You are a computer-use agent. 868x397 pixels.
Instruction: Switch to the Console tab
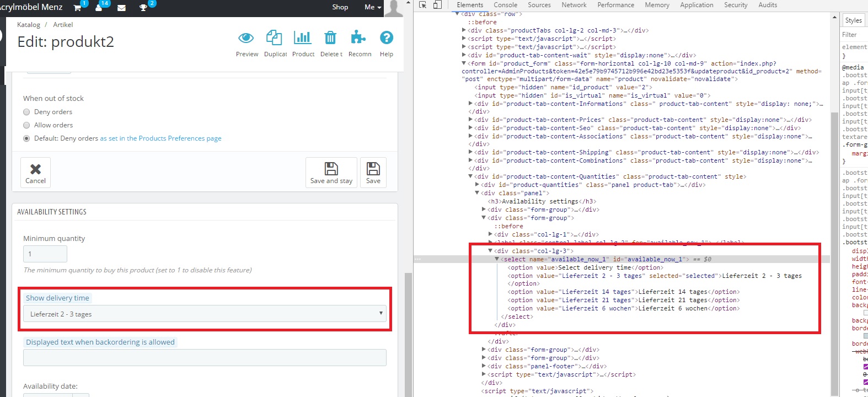coord(505,5)
